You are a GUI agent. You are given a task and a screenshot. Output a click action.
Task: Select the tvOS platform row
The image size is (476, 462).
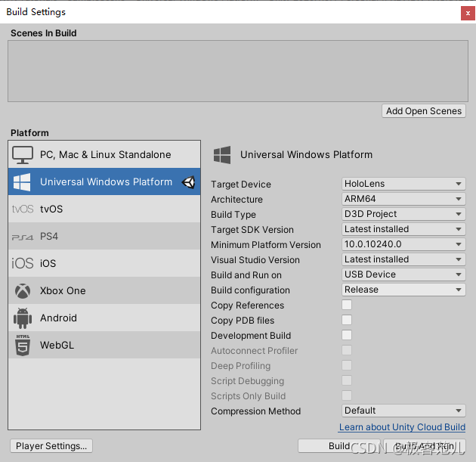point(104,209)
